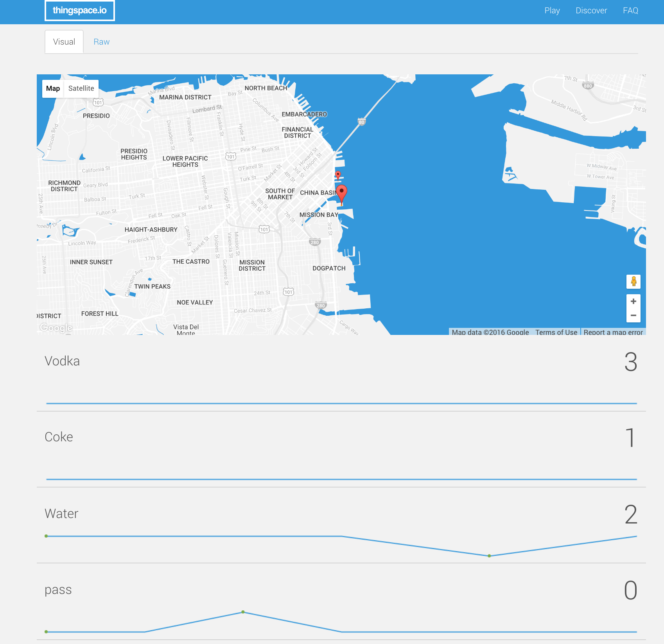
Task: Switch to the Raw tab
Action: point(102,42)
